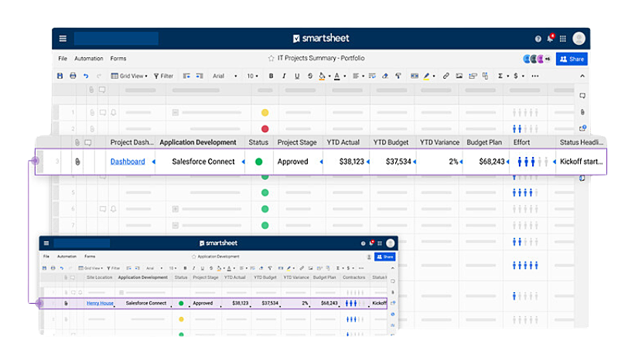The width and height of the screenshot is (635, 364).
Task: Click the Henry House link in lower sheet
Action: click(x=99, y=303)
